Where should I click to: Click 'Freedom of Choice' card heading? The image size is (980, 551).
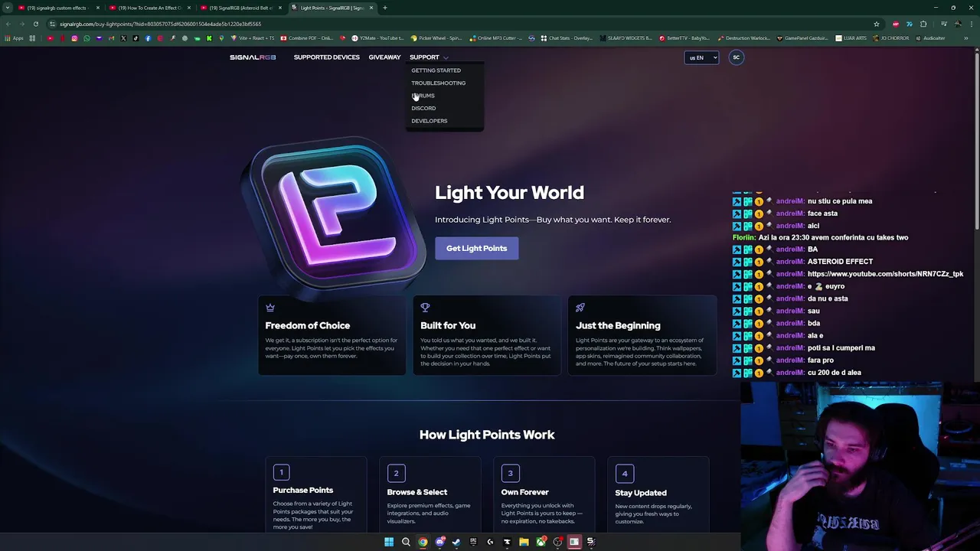307,325
